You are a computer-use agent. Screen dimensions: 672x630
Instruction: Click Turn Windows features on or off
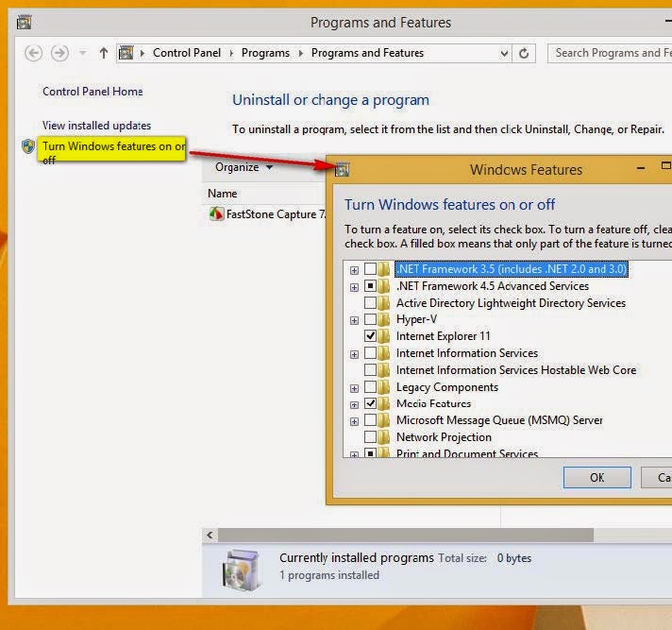(114, 153)
